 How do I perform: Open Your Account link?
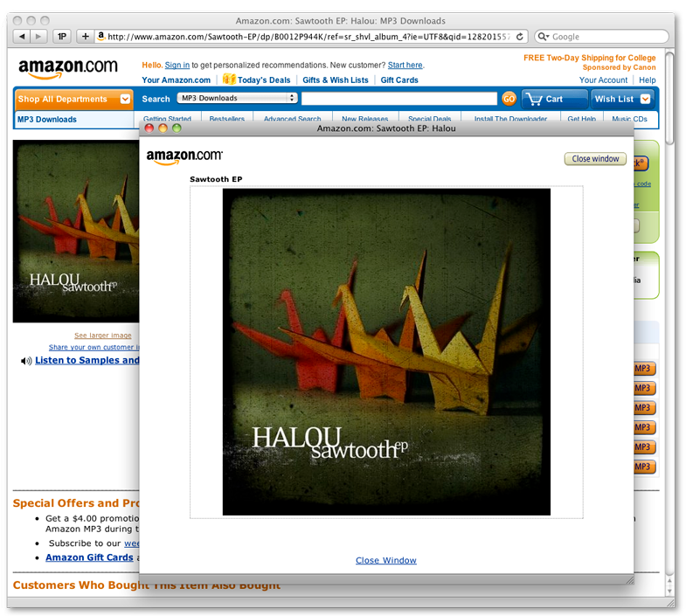[603, 80]
